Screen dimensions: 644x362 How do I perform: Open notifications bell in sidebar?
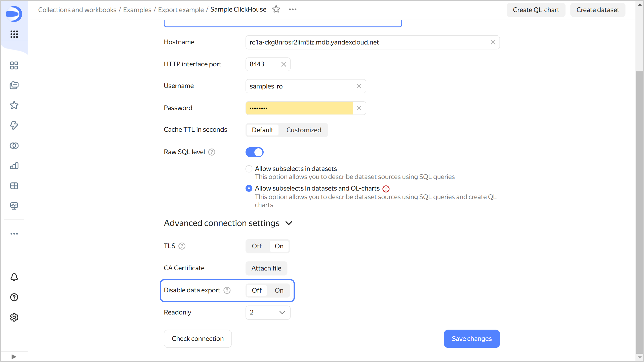(14, 277)
